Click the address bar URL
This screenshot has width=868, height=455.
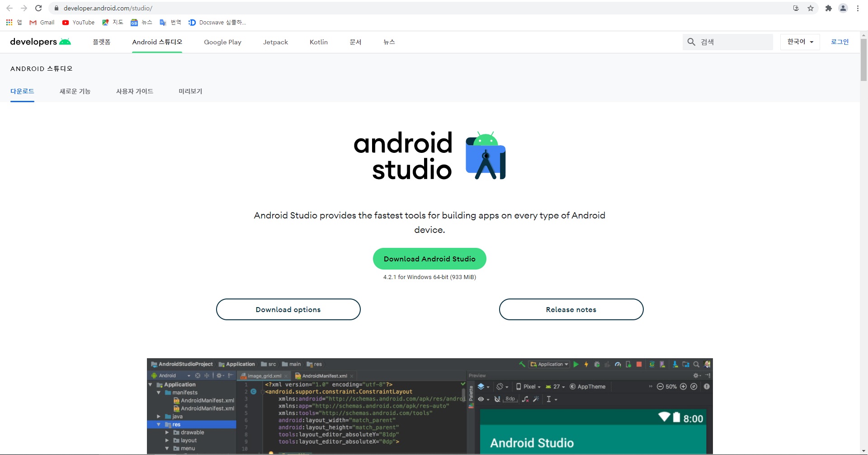click(x=108, y=8)
